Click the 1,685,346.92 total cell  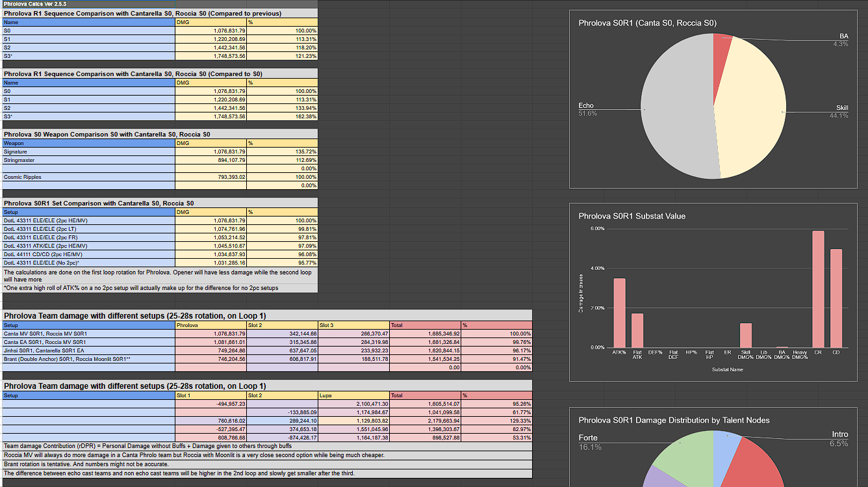pos(425,334)
